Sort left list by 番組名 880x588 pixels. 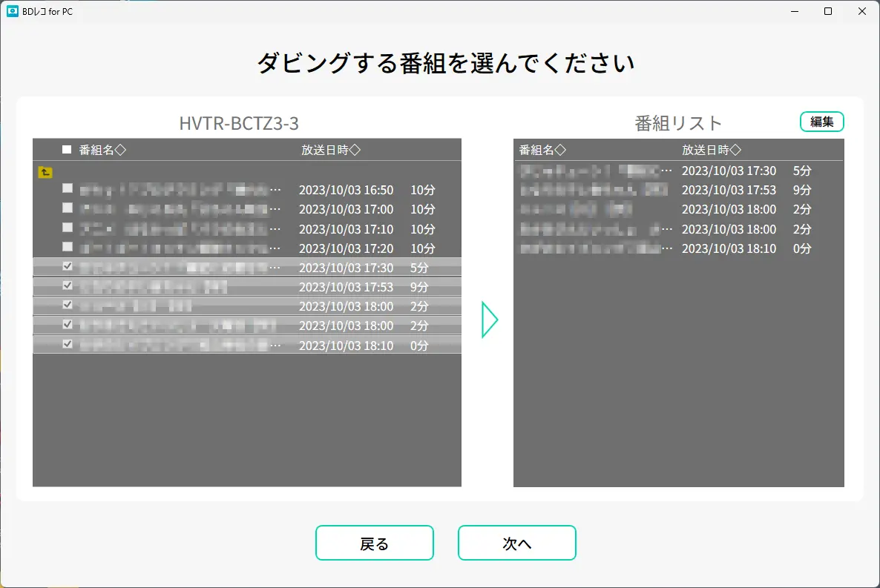[102, 150]
